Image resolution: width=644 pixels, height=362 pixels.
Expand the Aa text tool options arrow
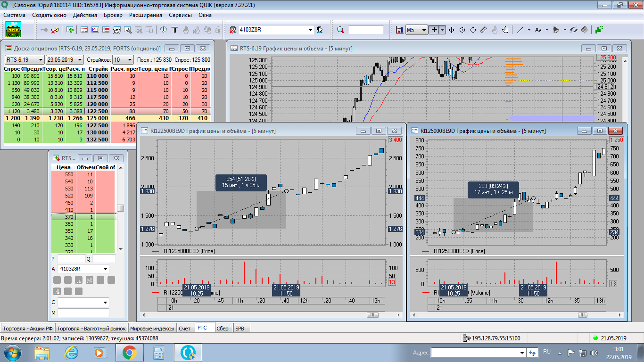[x=547, y=30]
